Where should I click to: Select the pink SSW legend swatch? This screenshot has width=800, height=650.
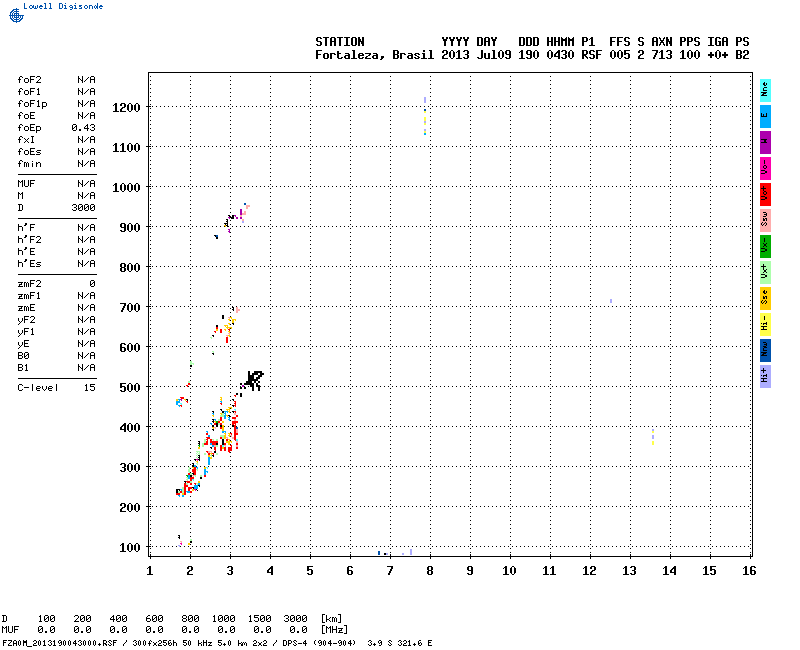(765, 220)
